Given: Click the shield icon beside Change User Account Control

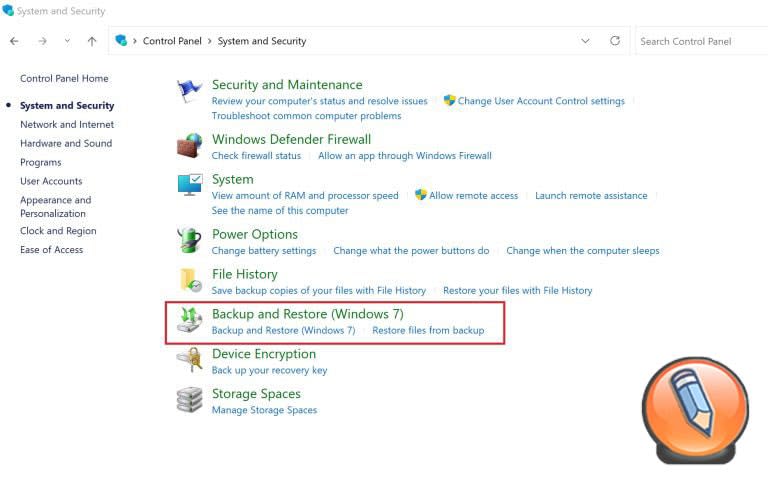Looking at the screenshot, I should click(x=449, y=100).
